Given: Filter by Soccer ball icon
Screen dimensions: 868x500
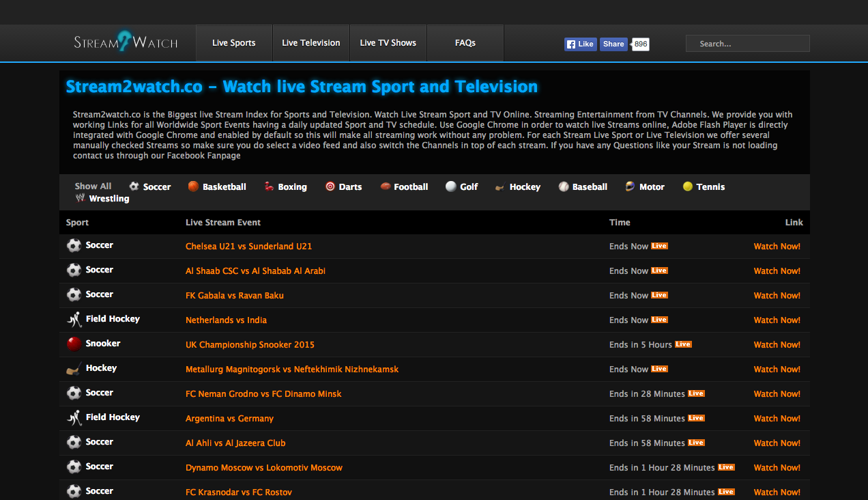Looking at the screenshot, I should (134, 186).
